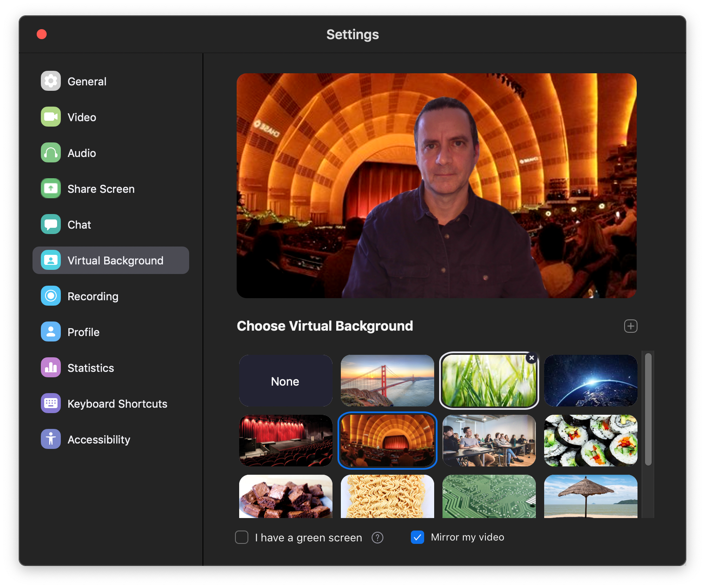Click the Recording circle icon
The image size is (705, 588).
tap(51, 296)
